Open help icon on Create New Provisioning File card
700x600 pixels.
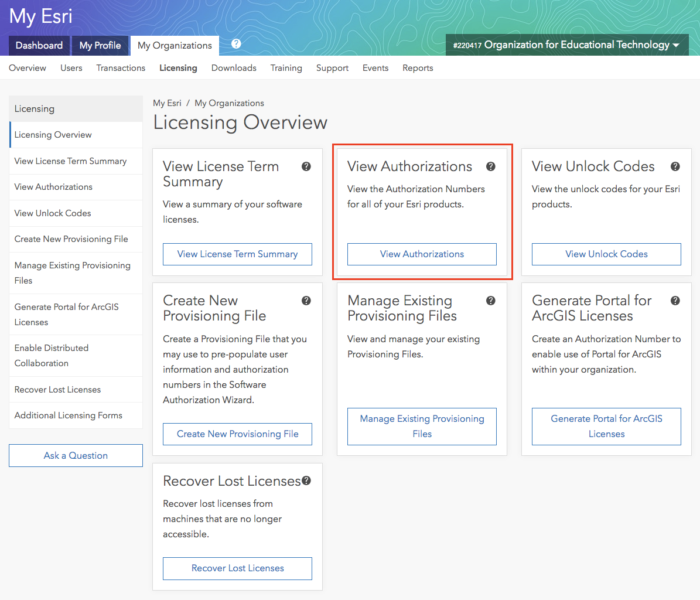coord(306,301)
